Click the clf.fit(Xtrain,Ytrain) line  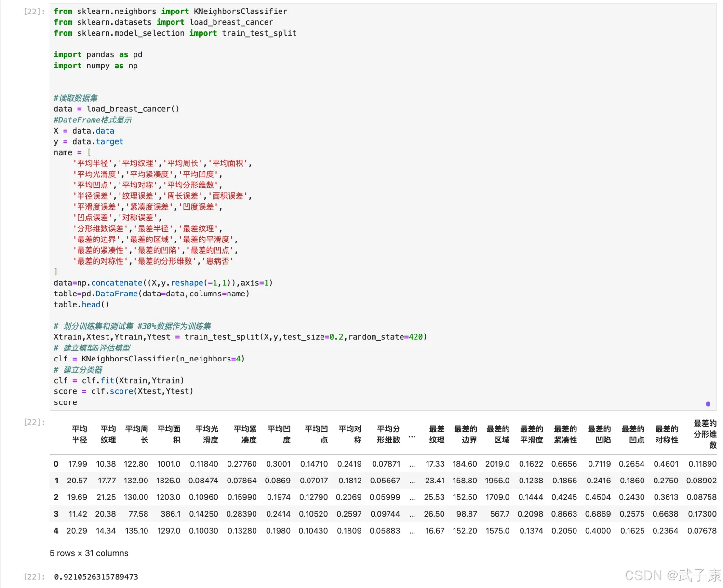[119, 381]
